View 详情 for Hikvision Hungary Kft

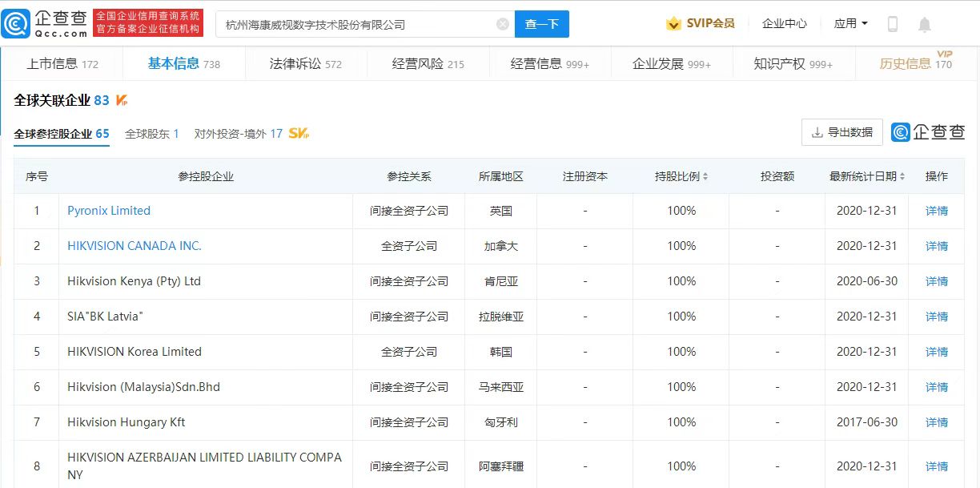click(937, 422)
